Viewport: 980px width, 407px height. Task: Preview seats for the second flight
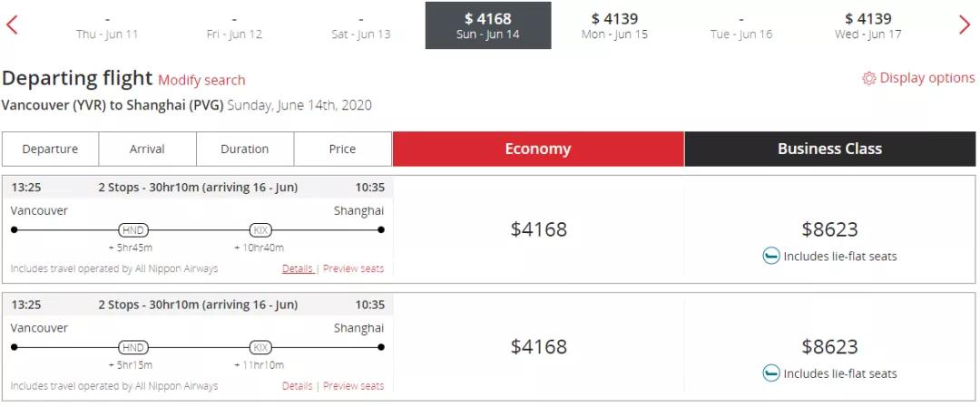coord(353,386)
